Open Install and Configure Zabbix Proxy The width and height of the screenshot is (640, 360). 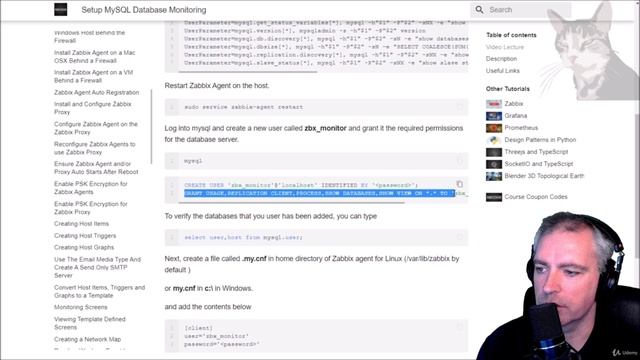(x=93, y=108)
